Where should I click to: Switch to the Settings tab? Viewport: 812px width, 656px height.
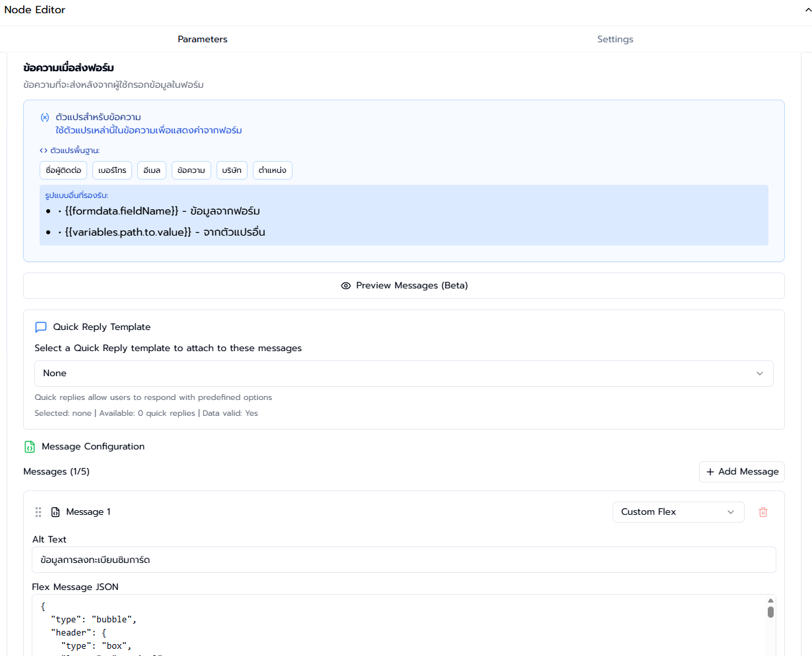tap(615, 39)
